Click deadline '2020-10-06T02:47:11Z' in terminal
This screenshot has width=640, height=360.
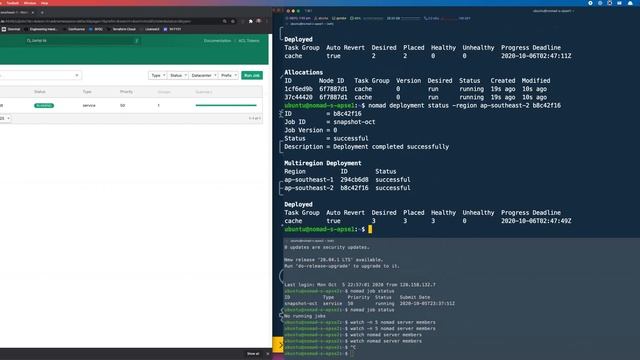click(x=536, y=56)
